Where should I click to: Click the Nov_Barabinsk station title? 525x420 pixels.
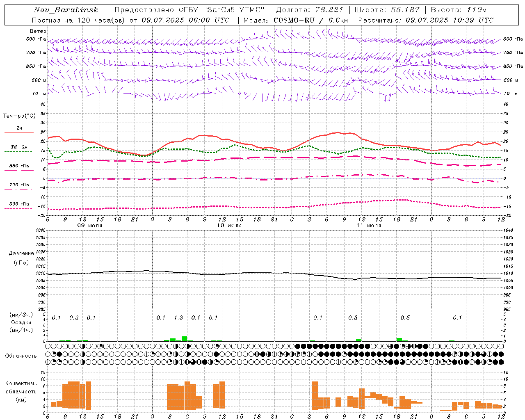(66, 10)
